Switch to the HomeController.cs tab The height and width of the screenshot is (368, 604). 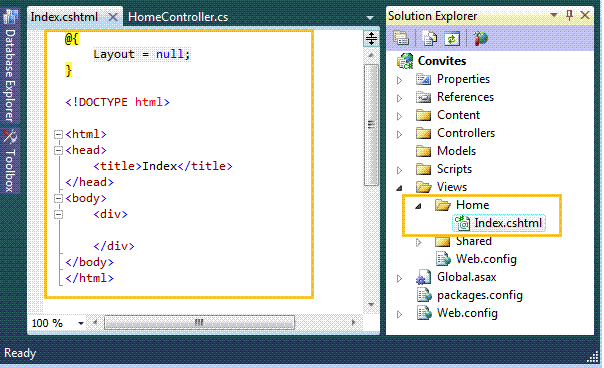tap(178, 17)
